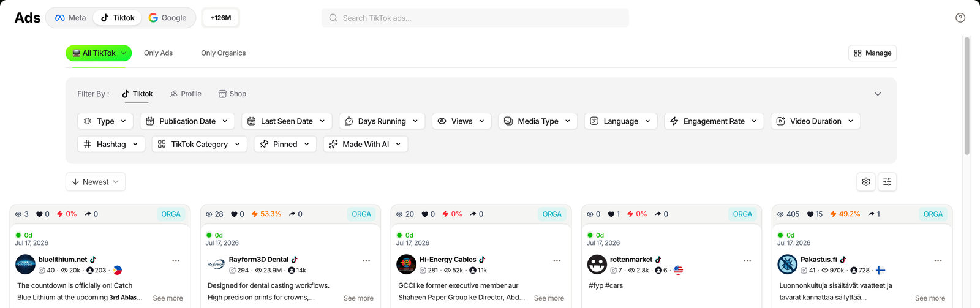Image resolution: width=980 pixels, height=308 pixels.
Task: Open the Rayform3D Dental profile name link
Action: pyautogui.click(x=258, y=260)
